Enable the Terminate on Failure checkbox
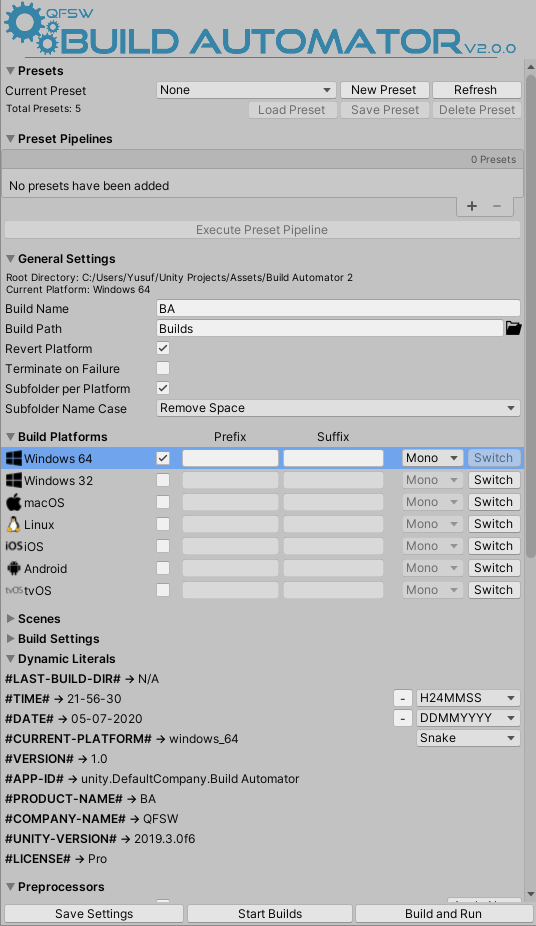The height and width of the screenshot is (926, 536). (163, 369)
